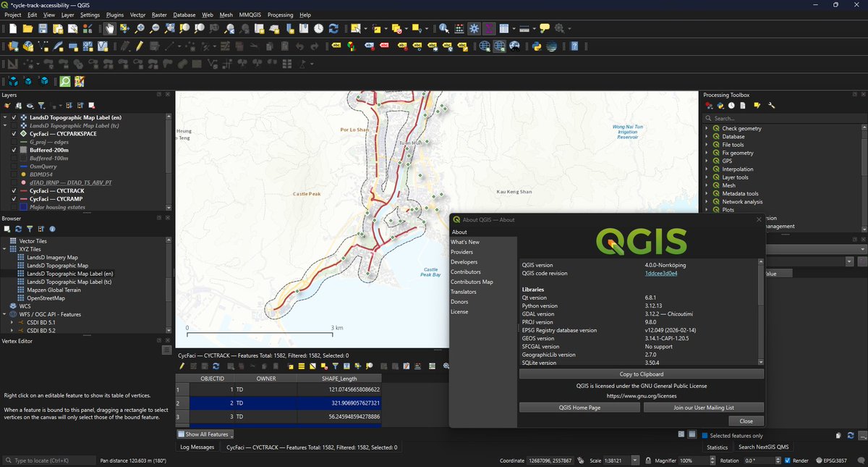Select Contributors in About dialog
Image resolution: width=868 pixels, height=467 pixels.
pos(466,272)
